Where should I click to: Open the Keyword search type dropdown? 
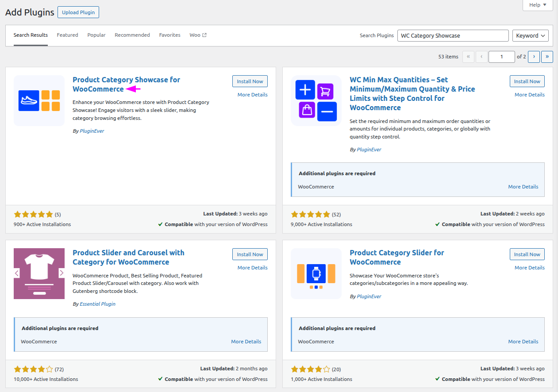[530, 36]
